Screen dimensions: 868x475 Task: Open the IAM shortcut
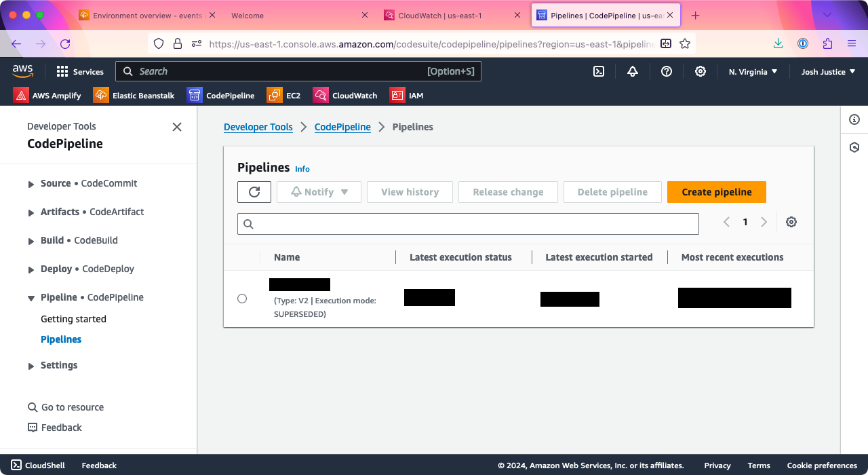tap(407, 96)
